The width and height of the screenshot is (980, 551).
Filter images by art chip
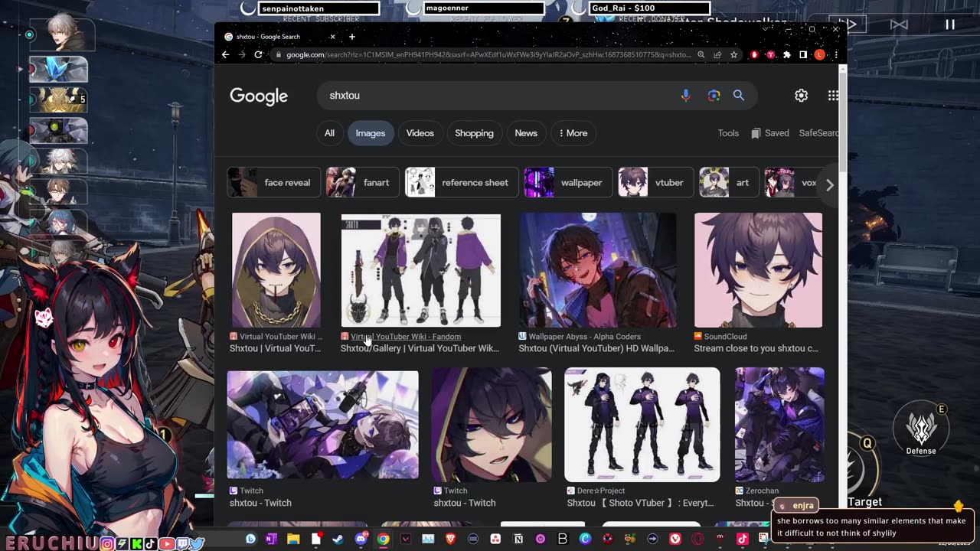729,183
